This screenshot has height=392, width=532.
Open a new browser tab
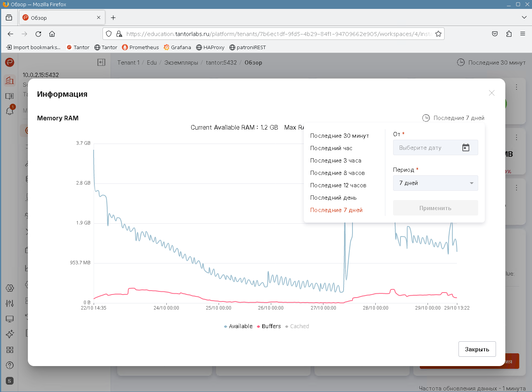[x=113, y=18]
